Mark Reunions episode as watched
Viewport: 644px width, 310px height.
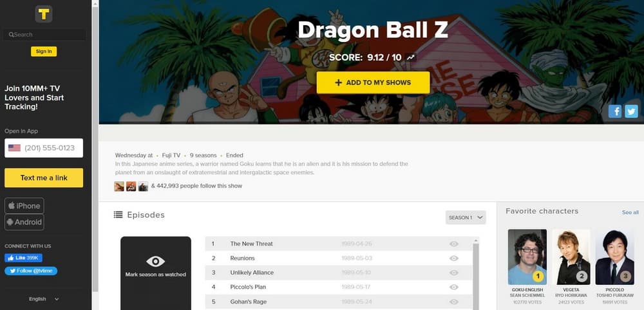453,258
